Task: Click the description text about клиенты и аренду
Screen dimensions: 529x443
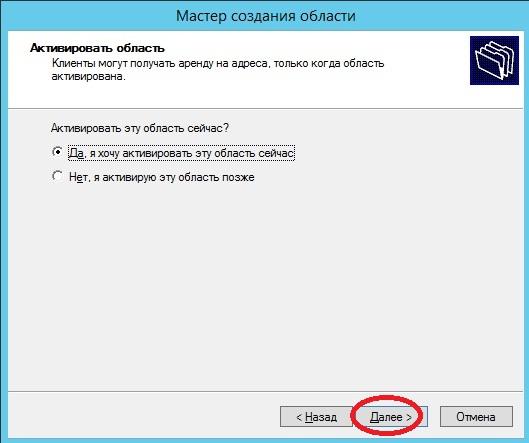Action: click(x=218, y=70)
